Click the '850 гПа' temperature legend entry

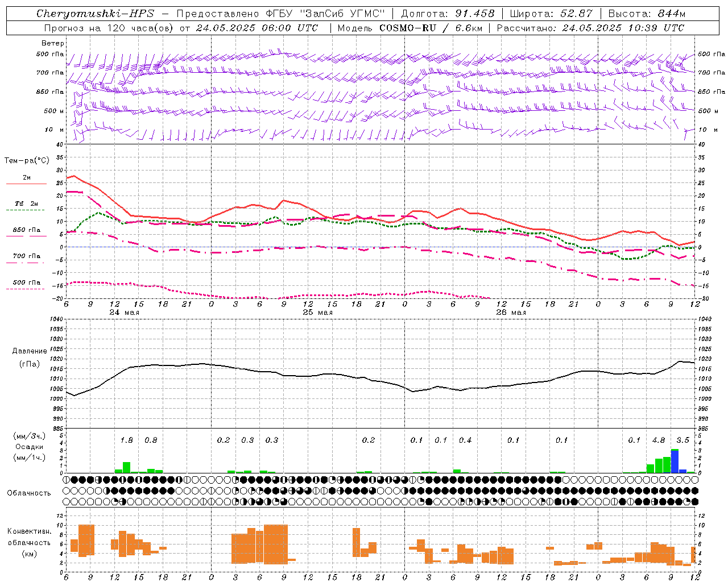27,230
